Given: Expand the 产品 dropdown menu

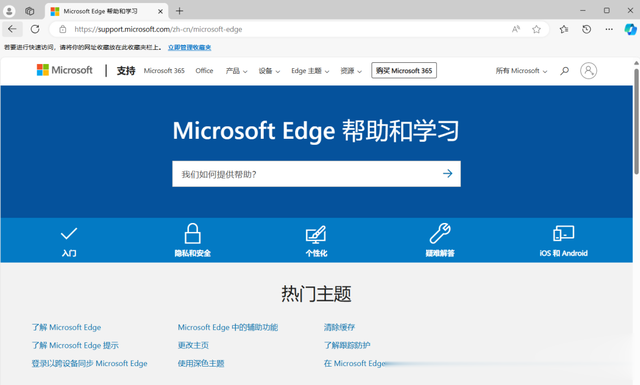Looking at the screenshot, I should (236, 71).
